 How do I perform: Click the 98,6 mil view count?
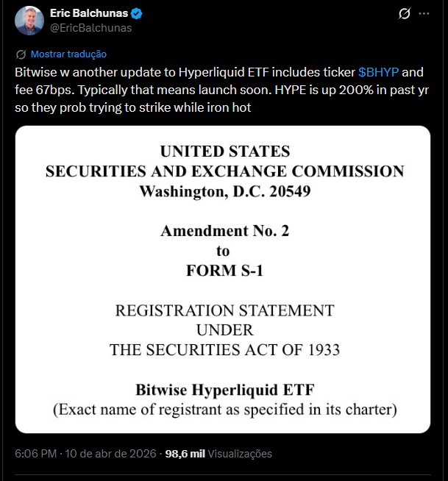click(x=185, y=454)
